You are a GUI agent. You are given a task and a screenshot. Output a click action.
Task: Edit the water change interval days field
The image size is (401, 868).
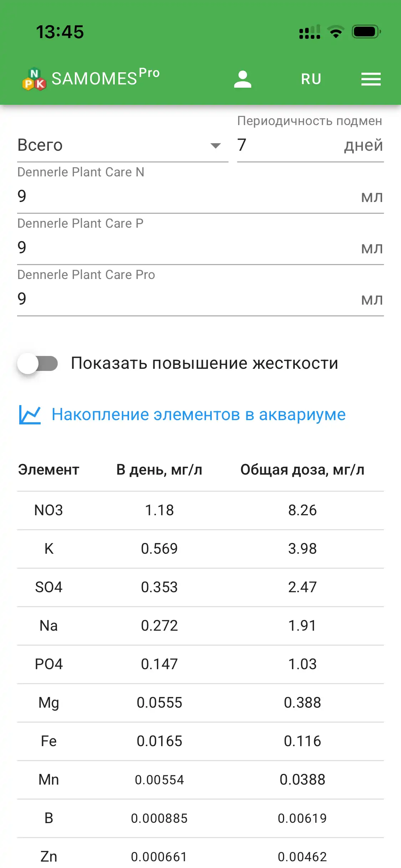(289, 145)
